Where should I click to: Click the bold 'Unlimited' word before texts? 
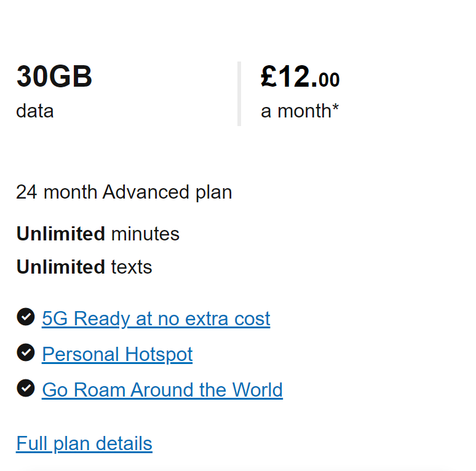61,267
